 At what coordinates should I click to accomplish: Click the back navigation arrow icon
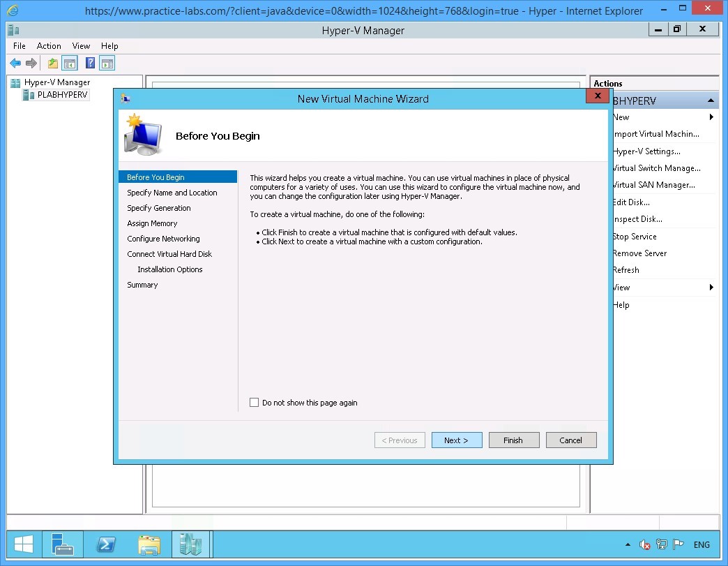[15, 63]
